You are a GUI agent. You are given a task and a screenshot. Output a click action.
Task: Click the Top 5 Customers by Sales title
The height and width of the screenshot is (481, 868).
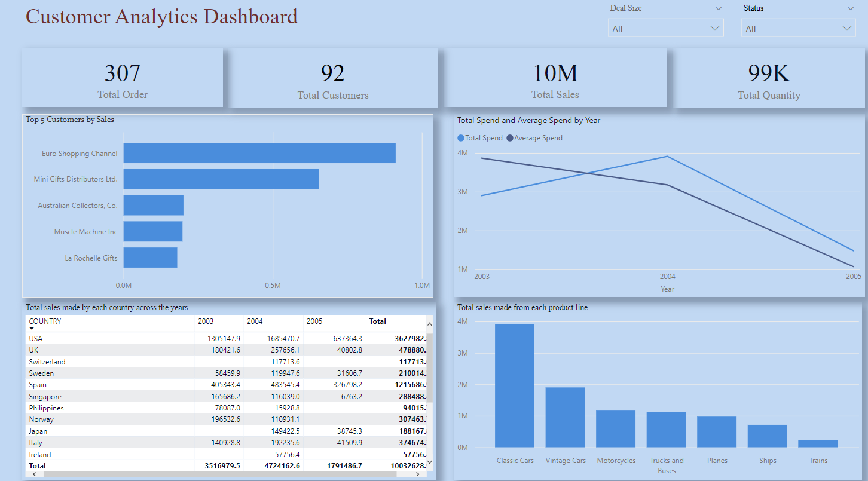point(70,120)
